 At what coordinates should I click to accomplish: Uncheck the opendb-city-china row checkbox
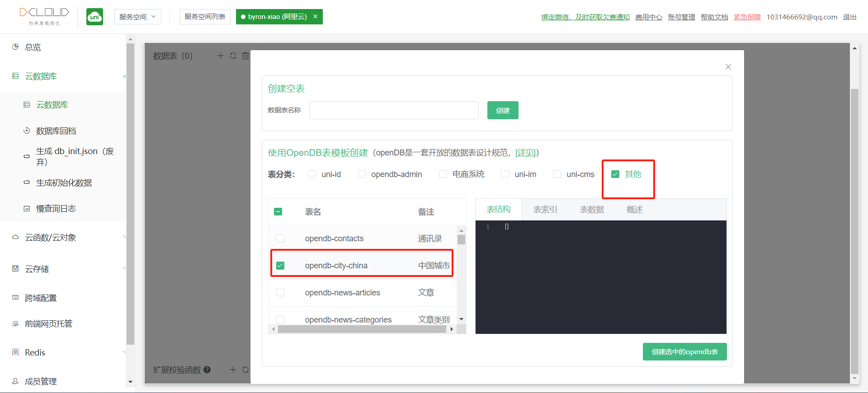(x=280, y=266)
